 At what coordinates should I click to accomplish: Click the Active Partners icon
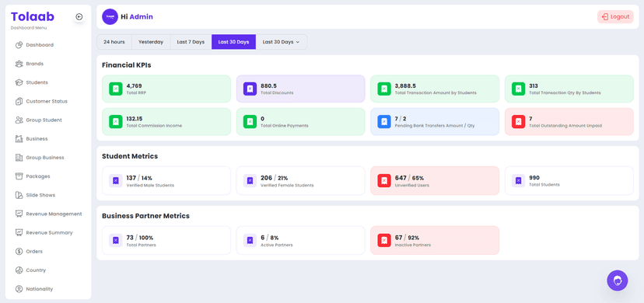point(250,241)
